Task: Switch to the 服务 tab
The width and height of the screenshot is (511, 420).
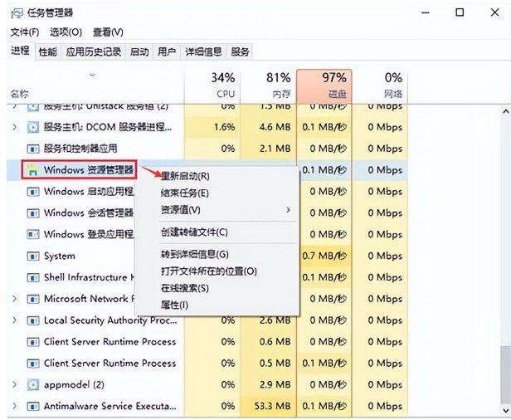Action: click(240, 51)
